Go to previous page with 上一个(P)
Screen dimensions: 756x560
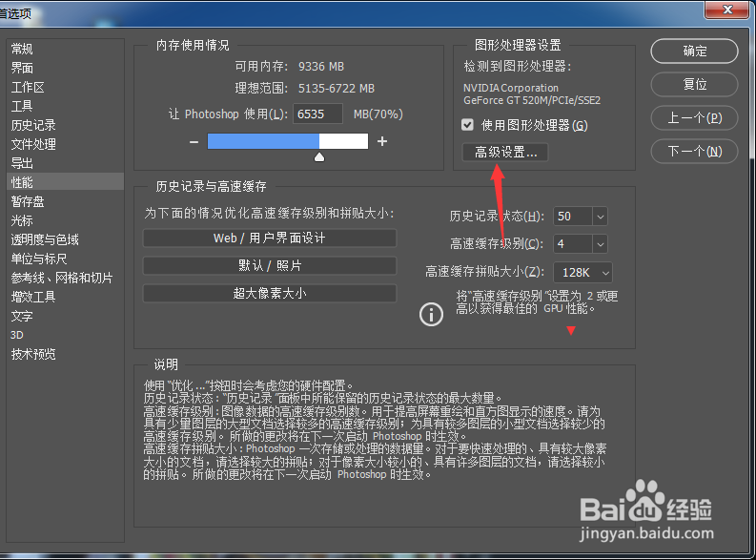(694, 118)
